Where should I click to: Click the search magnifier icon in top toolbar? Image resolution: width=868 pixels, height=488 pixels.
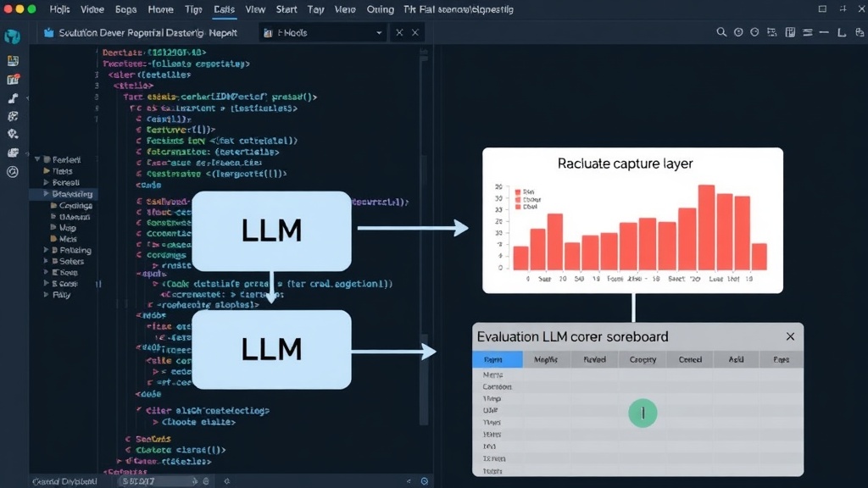click(x=721, y=33)
